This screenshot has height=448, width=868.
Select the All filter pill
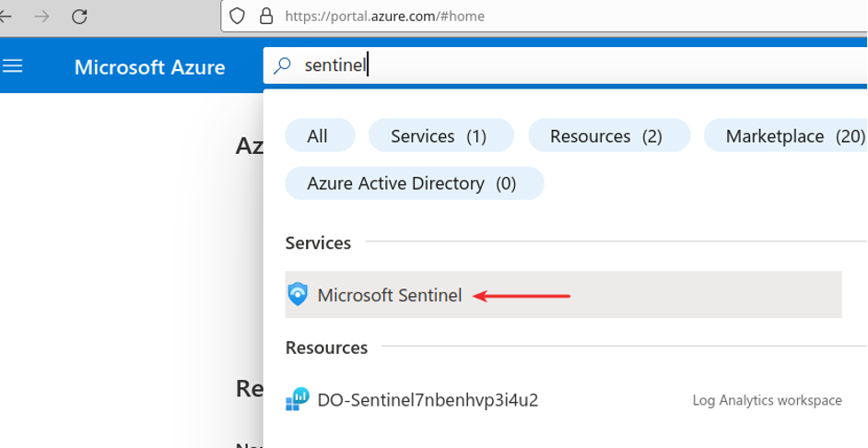coord(318,136)
